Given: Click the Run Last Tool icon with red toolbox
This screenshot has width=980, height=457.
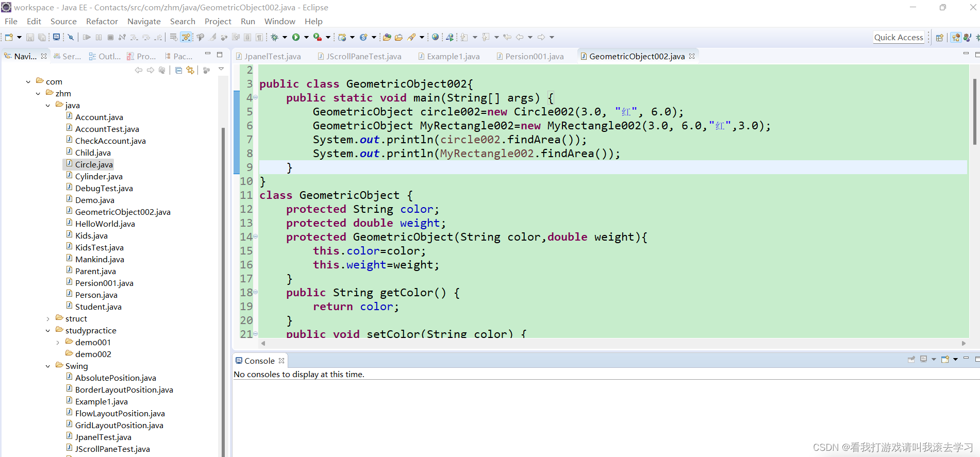Looking at the screenshot, I should (x=318, y=37).
